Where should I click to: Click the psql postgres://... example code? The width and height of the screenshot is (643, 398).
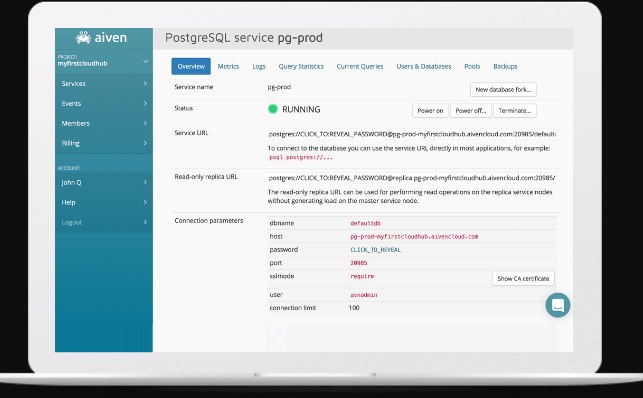tap(301, 157)
